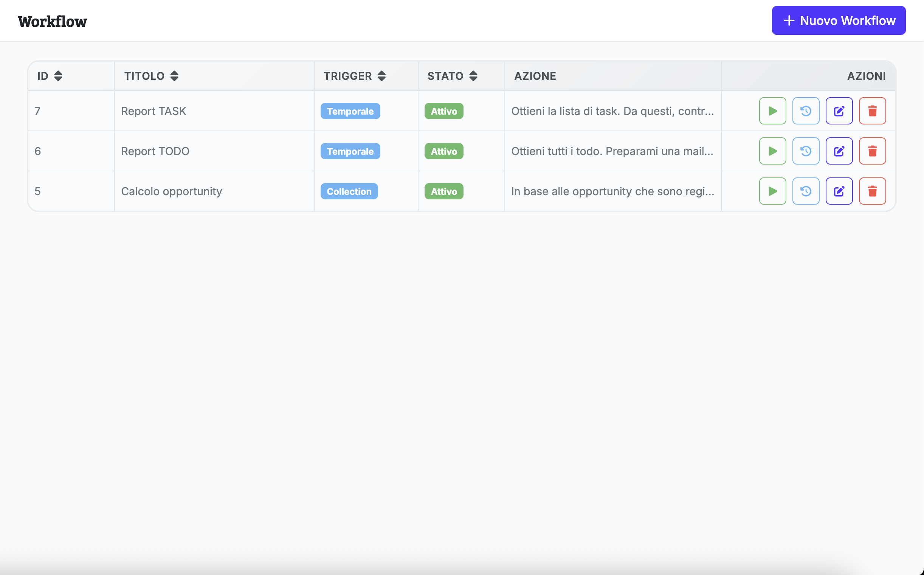Screen dimensions: 924x575
Task: Run the Report TODO workflow
Action: coord(772,151)
